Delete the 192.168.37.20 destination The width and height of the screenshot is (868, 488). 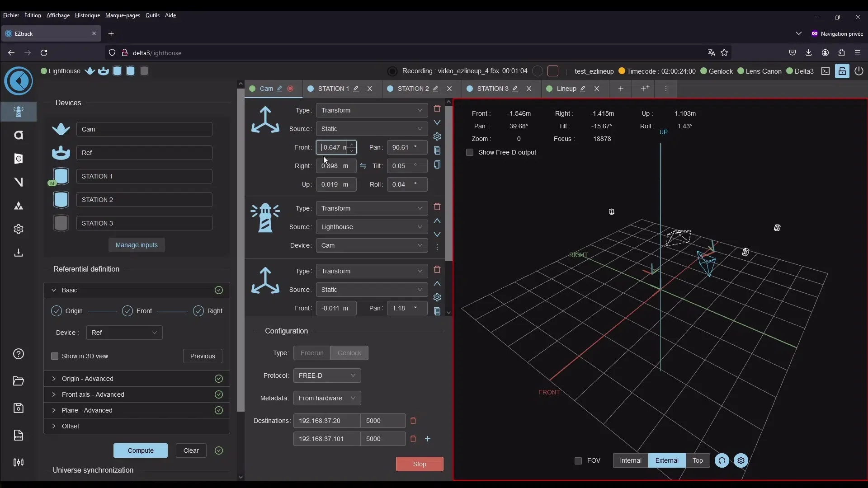pyautogui.click(x=413, y=421)
